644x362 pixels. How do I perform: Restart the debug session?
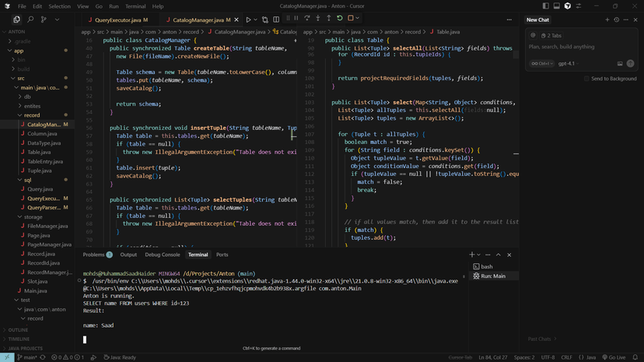[340, 19]
